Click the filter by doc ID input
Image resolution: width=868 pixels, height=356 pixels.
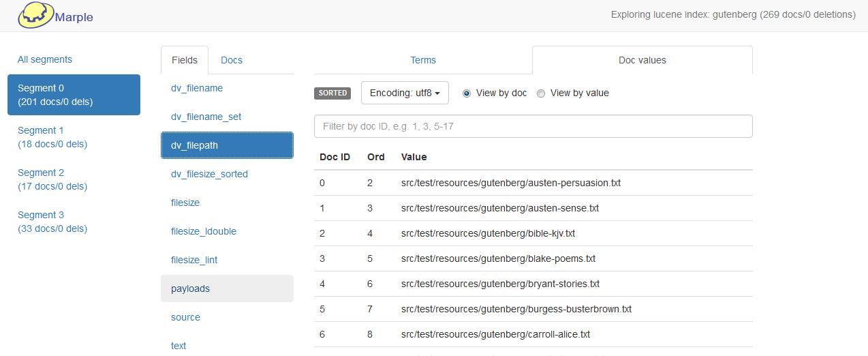(x=533, y=126)
